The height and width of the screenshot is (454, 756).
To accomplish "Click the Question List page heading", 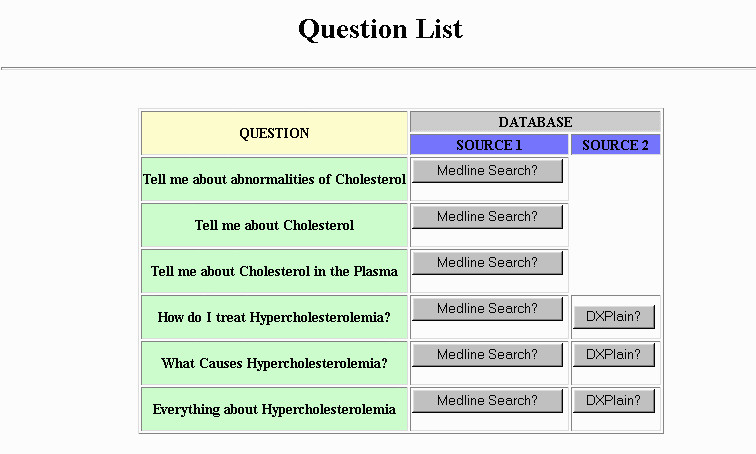I will point(380,29).
